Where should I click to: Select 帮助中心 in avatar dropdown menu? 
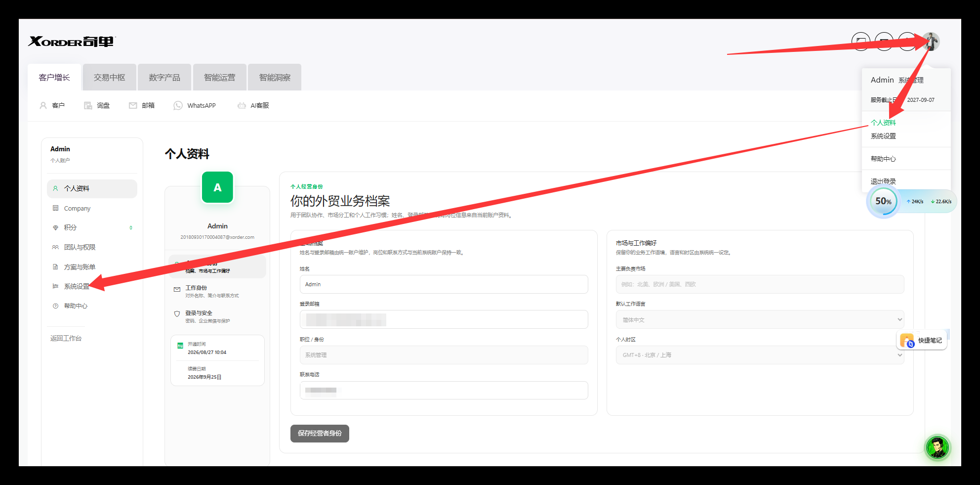(x=883, y=159)
